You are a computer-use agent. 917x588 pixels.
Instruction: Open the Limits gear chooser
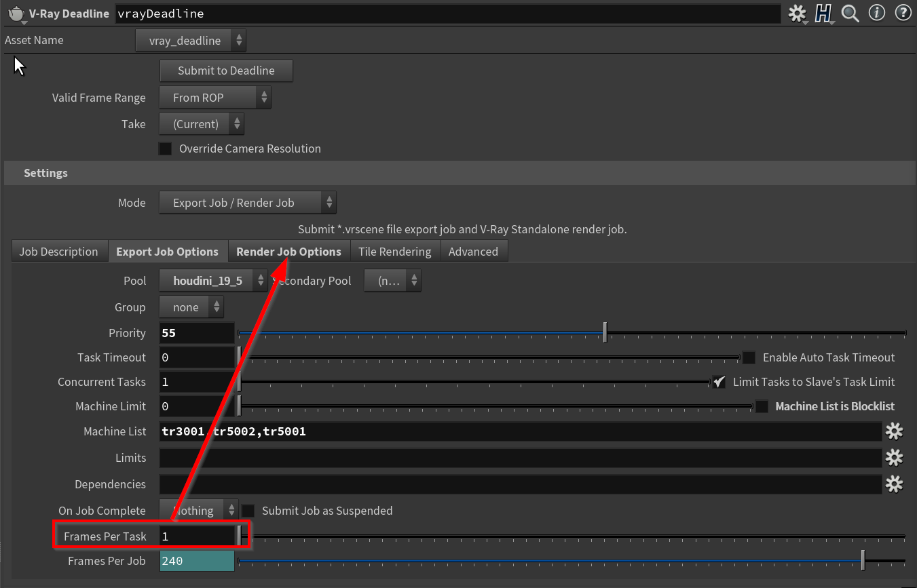click(x=894, y=458)
